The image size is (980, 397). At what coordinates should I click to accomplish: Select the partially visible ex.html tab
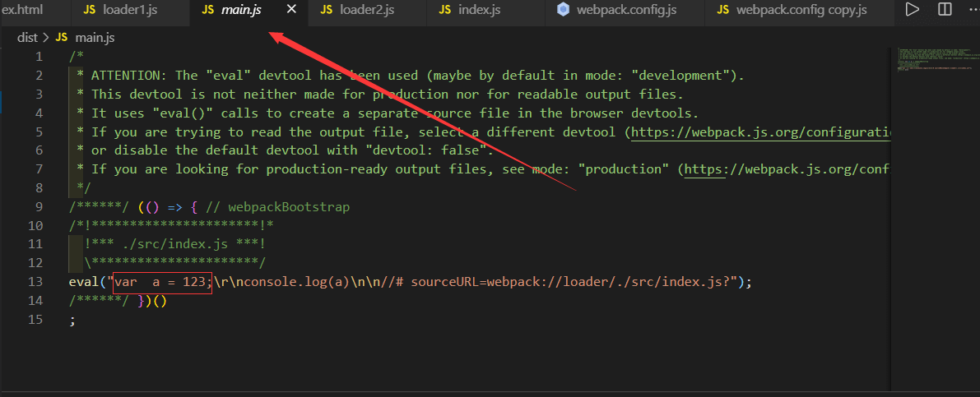pyautogui.click(x=21, y=9)
